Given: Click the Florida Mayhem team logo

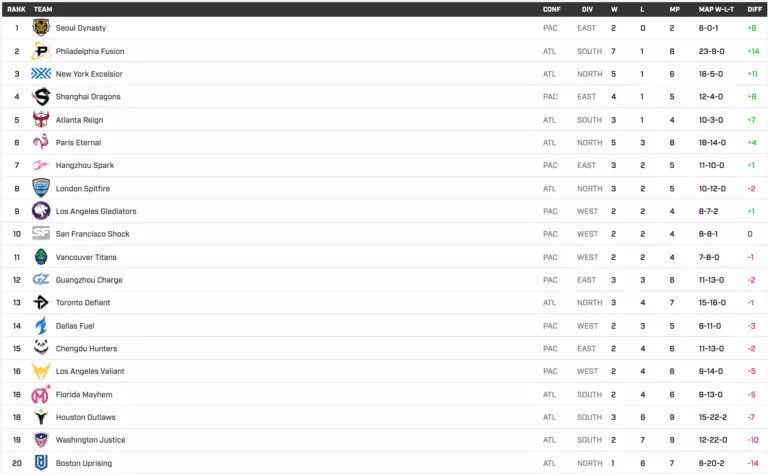Looking at the screenshot, I should (x=41, y=394).
